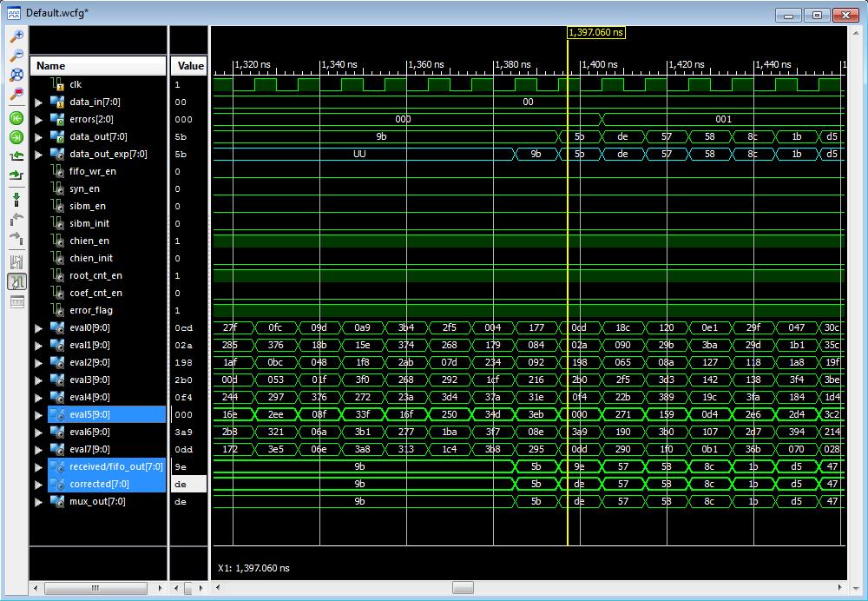This screenshot has height=601, width=868.
Task: Click the Name column header
Action: pos(98,65)
